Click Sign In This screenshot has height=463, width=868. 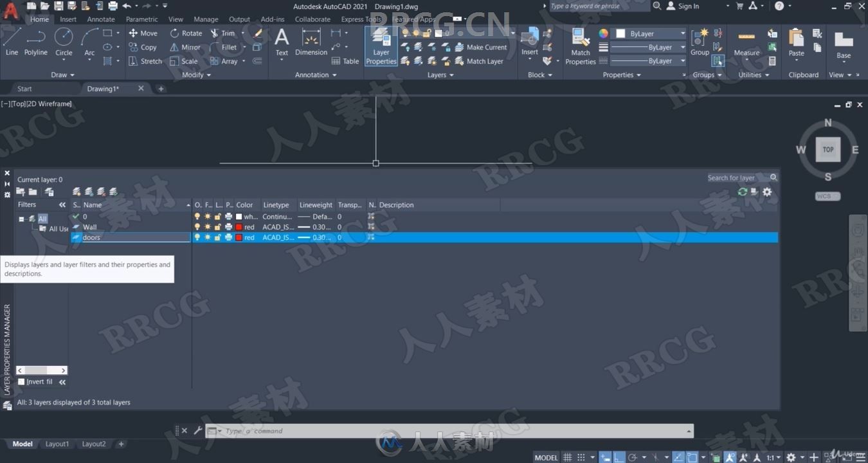(683, 6)
